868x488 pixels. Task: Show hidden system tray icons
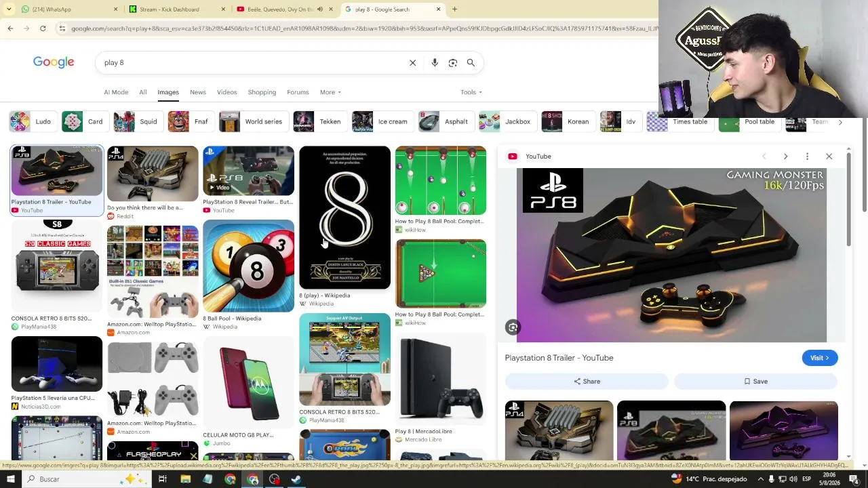pyautogui.click(x=760, y=479)
